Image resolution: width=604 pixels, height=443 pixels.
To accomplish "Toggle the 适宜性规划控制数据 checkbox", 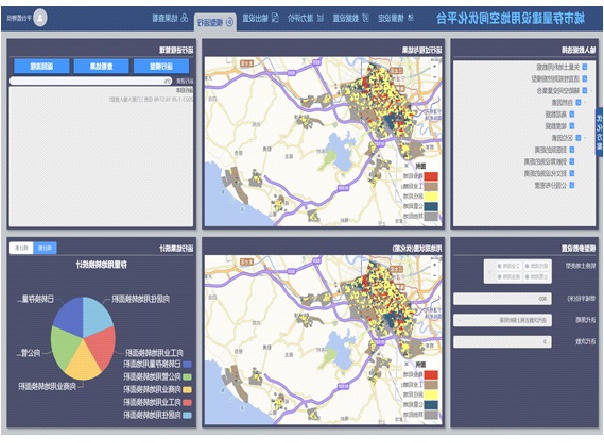I will (585, 79).
